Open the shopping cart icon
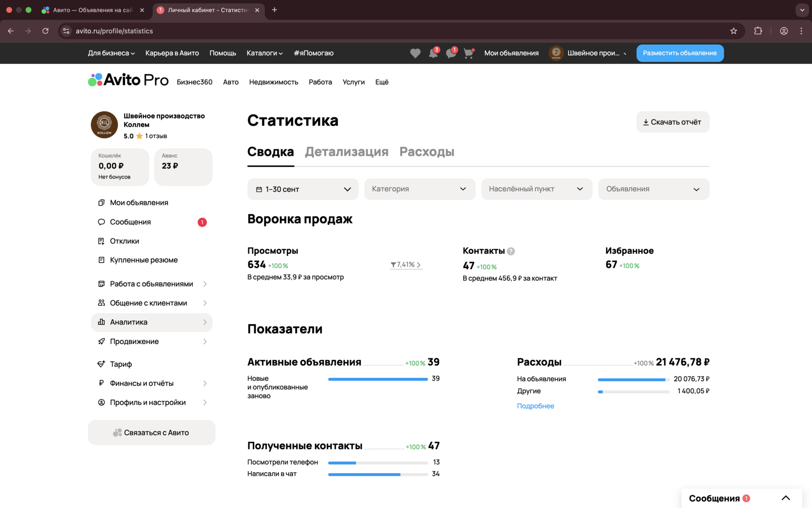Viewport: 812px width, 508px height. [469, 53]
